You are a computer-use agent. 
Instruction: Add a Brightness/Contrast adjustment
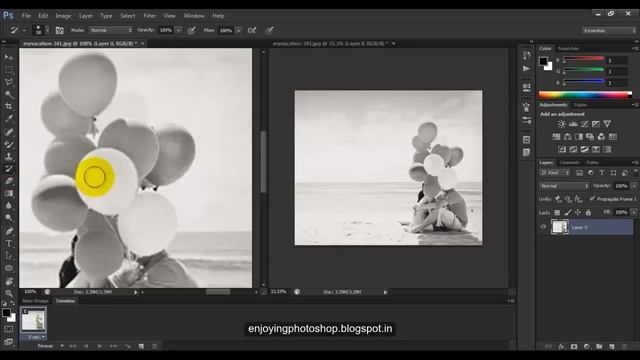click(x=562, y=124)
